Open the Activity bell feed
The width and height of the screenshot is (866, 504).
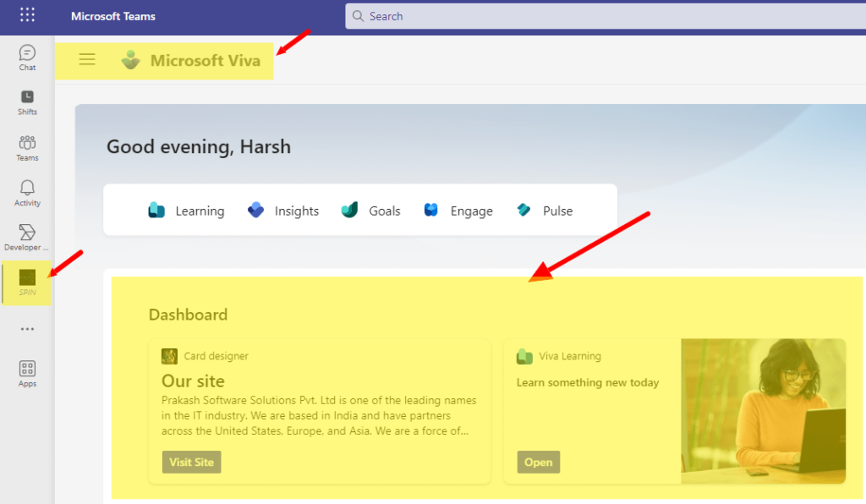click(27, 193)
